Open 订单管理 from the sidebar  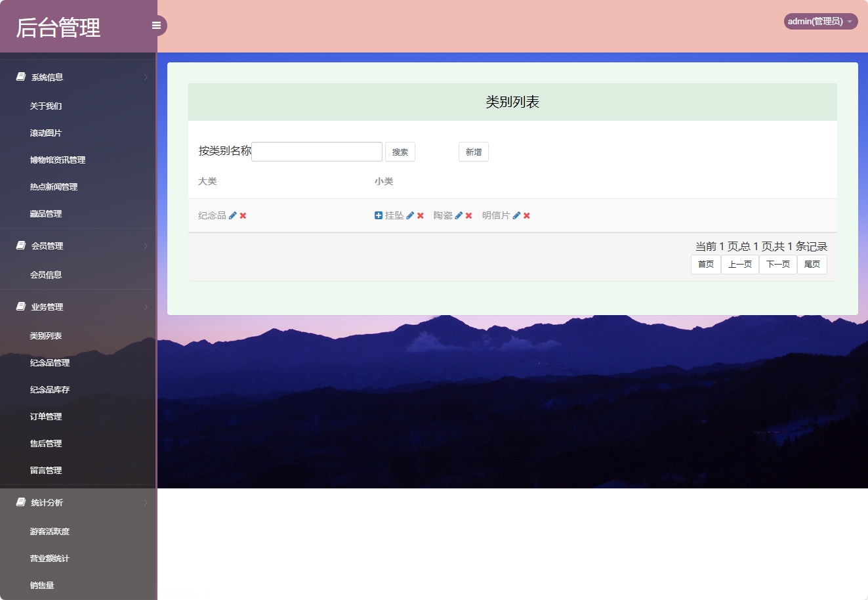pyautogui.click(x=46, y=417)
